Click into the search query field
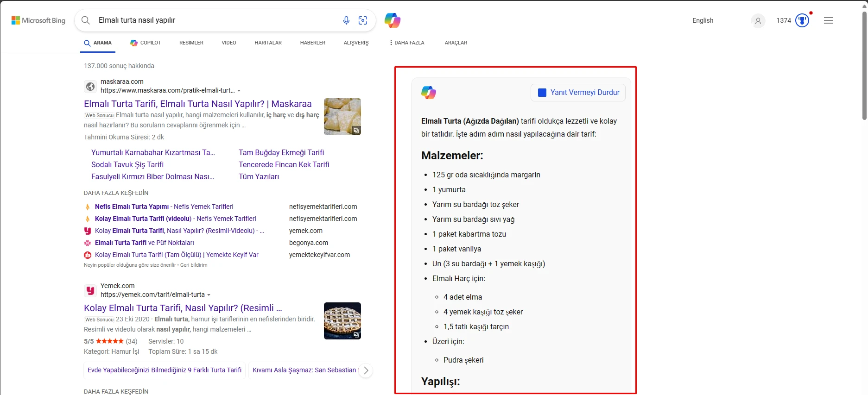Screen dimensions: 868x395 click(x=213, y=20)
